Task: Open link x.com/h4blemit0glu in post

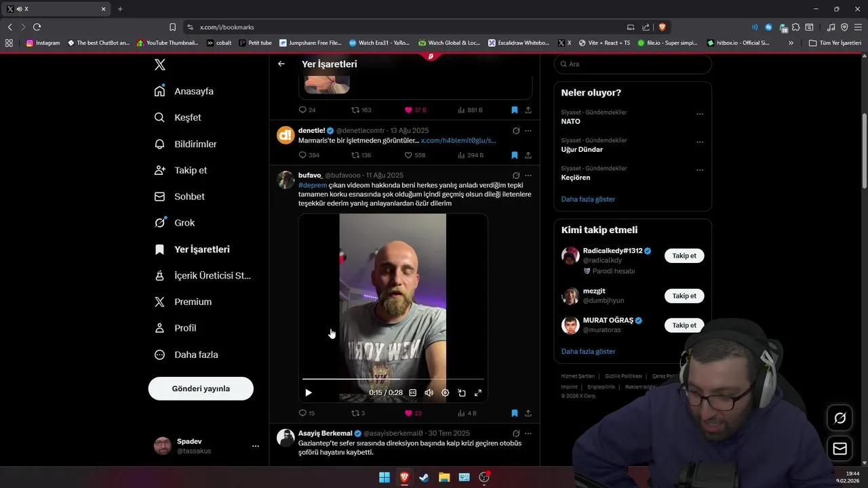Action: click(x=458, y=140)
